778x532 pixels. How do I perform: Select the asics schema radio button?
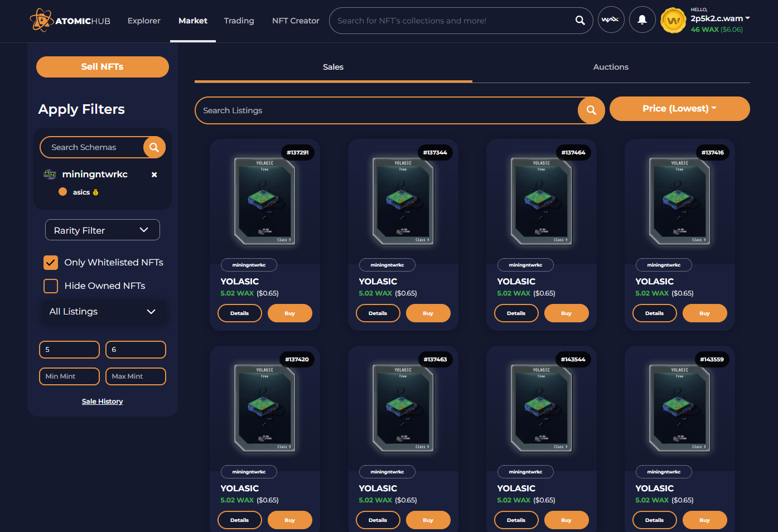62,192
